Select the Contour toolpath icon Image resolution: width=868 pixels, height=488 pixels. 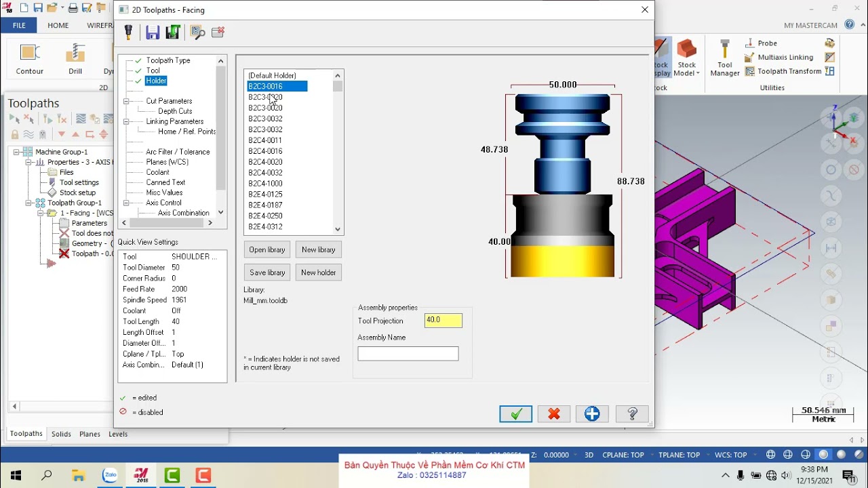coord(29,59)
